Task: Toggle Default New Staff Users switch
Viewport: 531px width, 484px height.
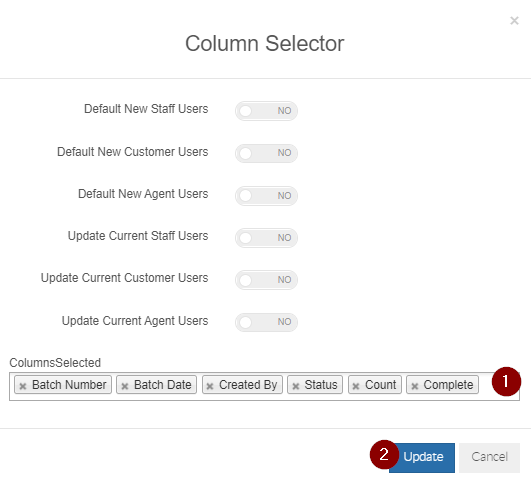Action: tap(267, 111)
